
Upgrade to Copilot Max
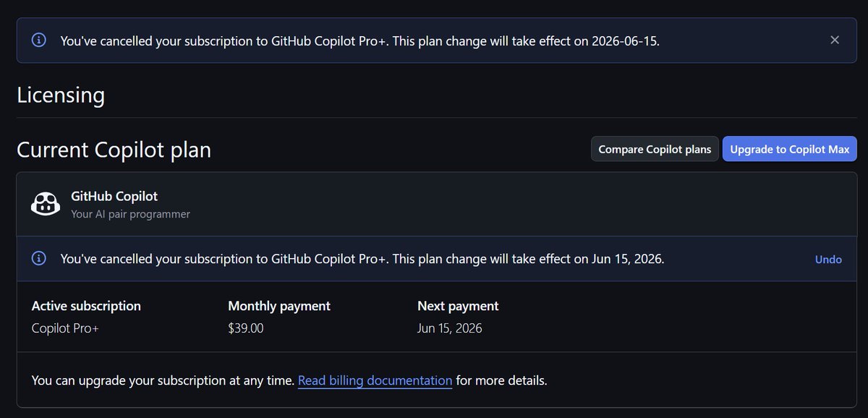coord(789,149)
